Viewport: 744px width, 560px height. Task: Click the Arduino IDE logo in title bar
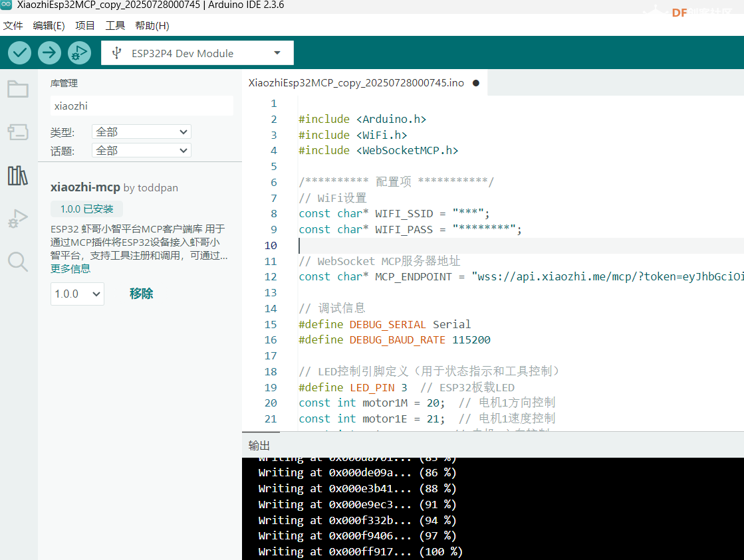[6, 5]
